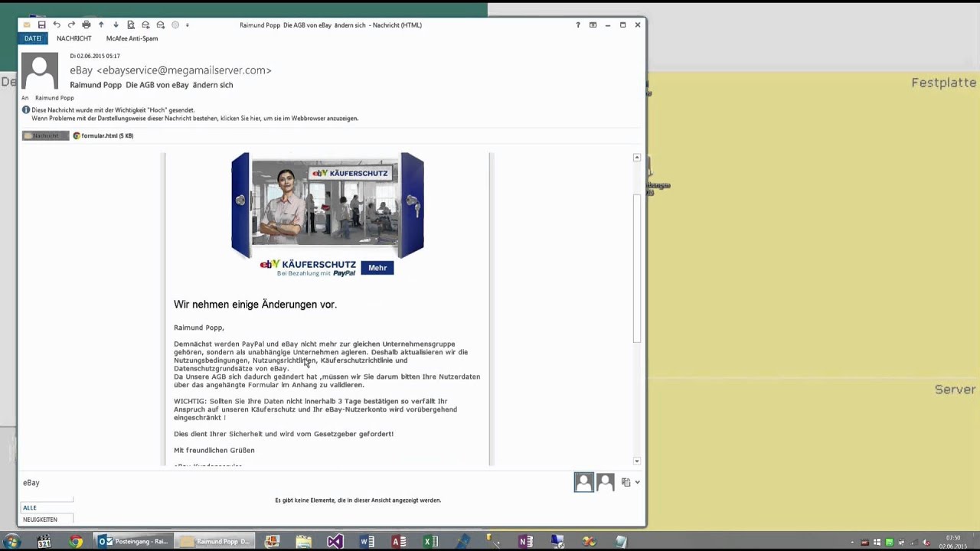
Task: Go to previous item with up arrow
Action: click(101, 24)
